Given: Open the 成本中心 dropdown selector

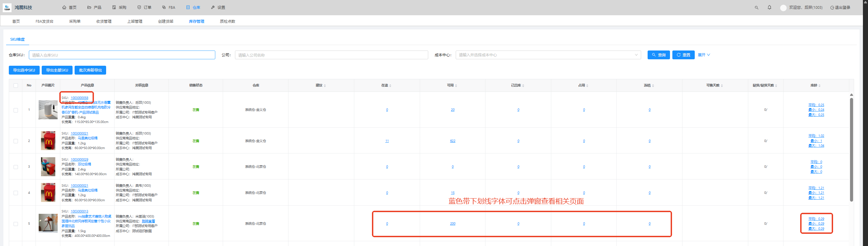Looking at the screenshot, I should [x=548, y=55].
